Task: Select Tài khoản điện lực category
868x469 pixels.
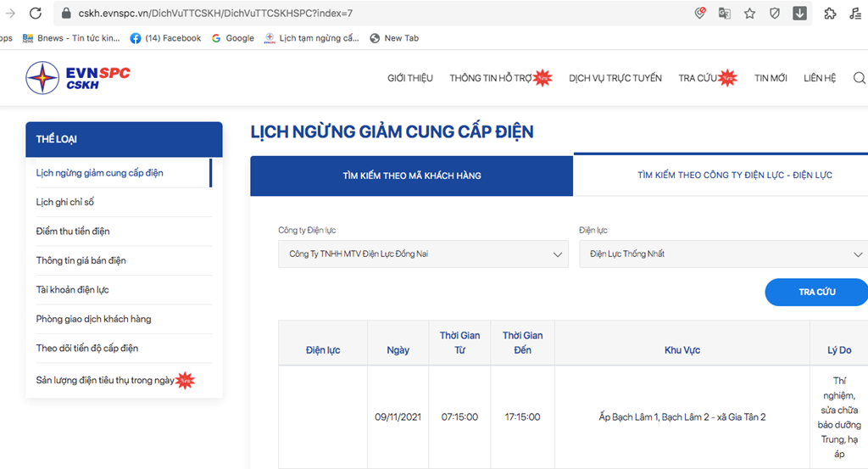Action: (x=73, y=289)
